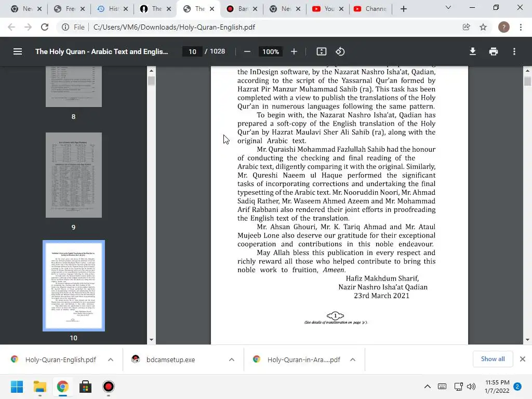Click the document scrollbar up arrow
532x399 pixels.
[527, 71]
